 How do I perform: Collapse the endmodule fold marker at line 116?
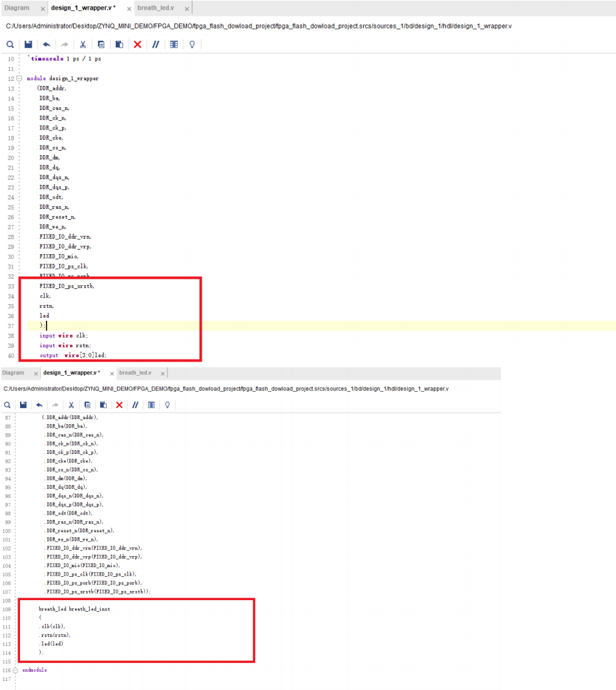pyautogui.click(x=16, y=670)
